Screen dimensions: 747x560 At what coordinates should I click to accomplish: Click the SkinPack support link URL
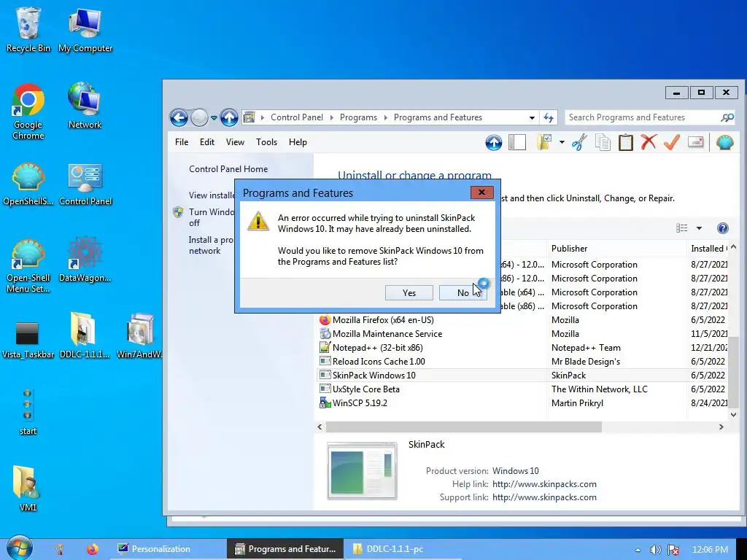(544, 497)
